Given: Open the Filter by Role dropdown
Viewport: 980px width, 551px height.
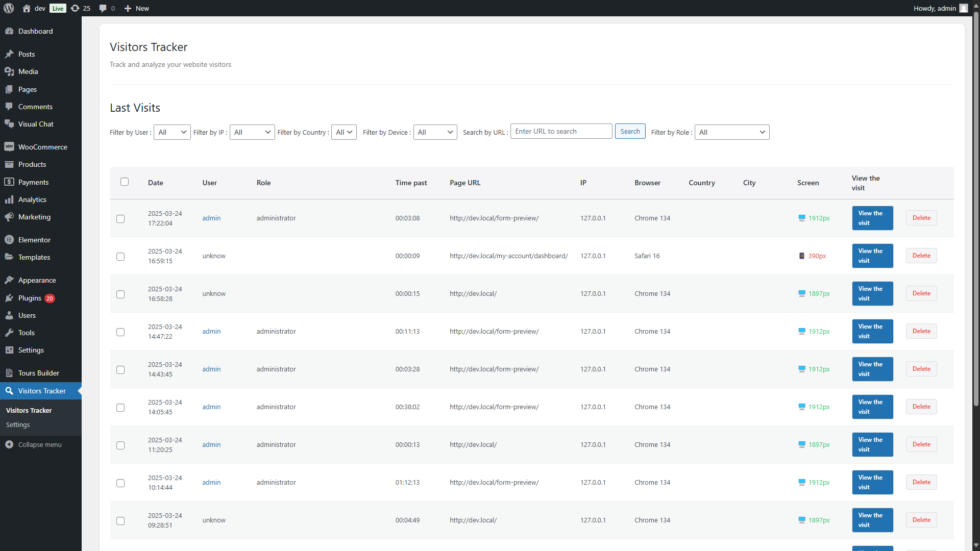Looking at the screenshot, I should click(x=731, y=132).
